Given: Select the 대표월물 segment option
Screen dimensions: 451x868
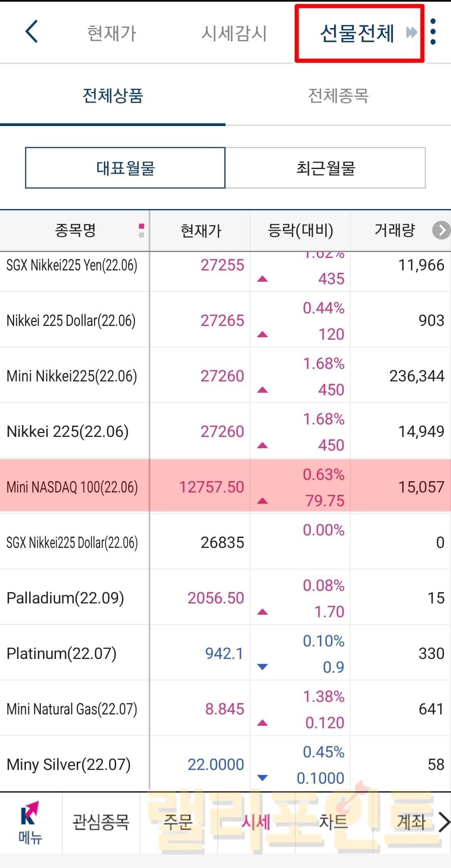Looking at the screenshot, I should click(x=125, y=168).
